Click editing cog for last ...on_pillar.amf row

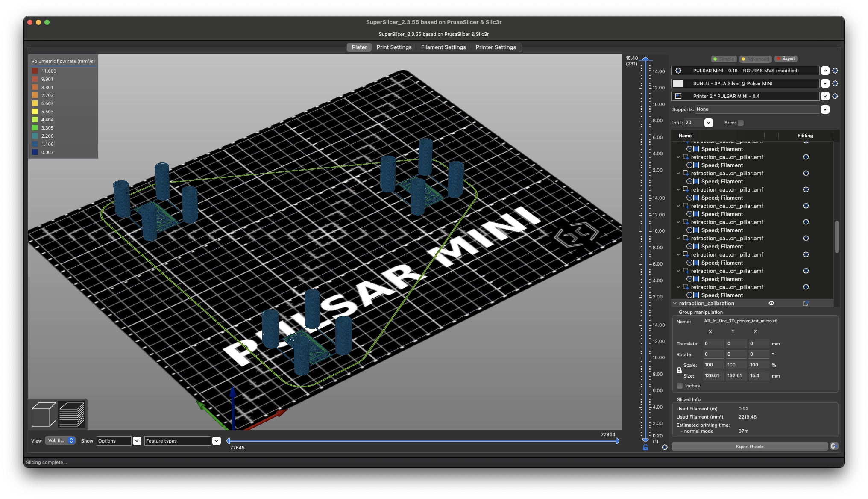click(806, 287)
